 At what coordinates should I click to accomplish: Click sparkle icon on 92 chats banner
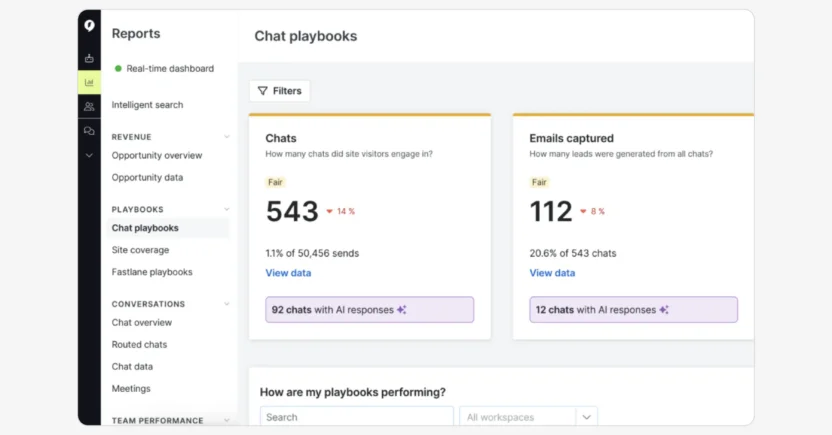point(401,310)
